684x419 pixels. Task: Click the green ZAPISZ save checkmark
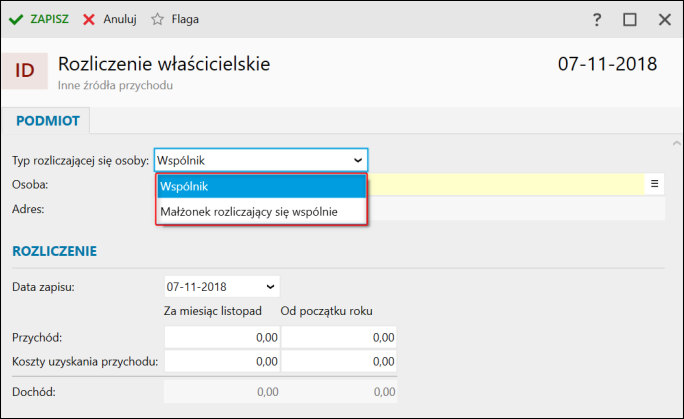pyautogui.click(x=16, y=19)
